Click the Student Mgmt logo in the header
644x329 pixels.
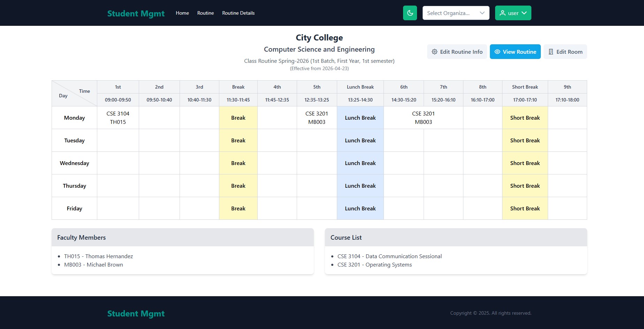click(x=136, y=13)
